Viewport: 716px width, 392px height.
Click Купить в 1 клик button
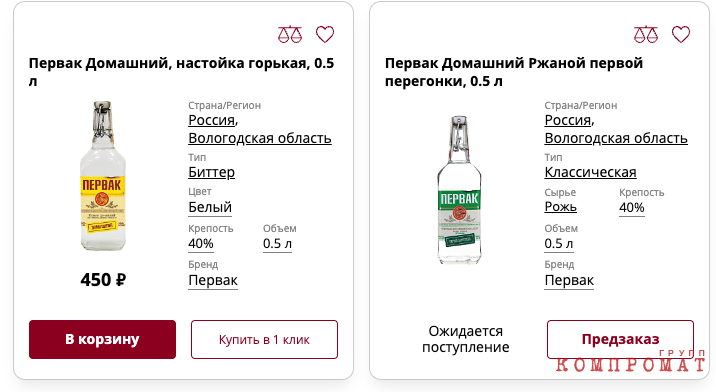point(264,339)
